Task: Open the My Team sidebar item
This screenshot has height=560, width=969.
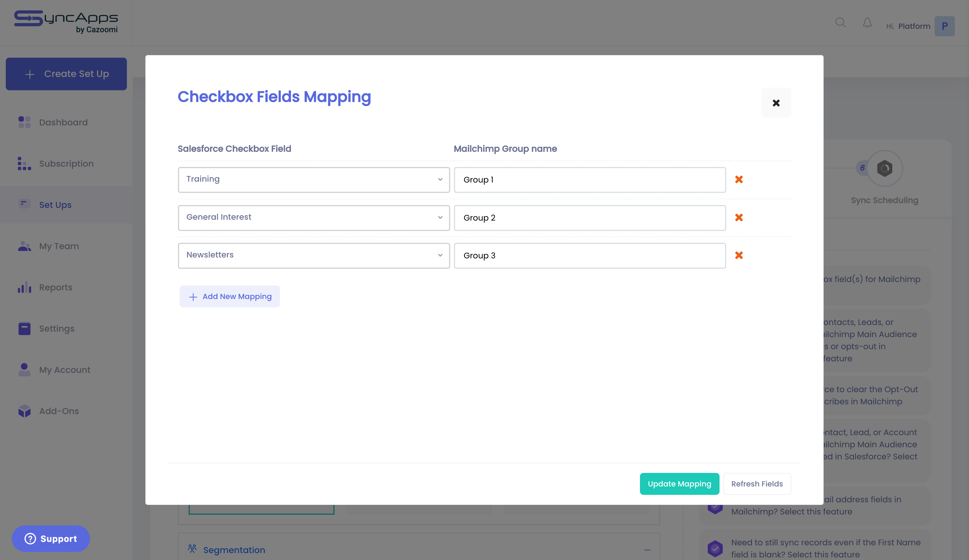Action: point(66,246)
